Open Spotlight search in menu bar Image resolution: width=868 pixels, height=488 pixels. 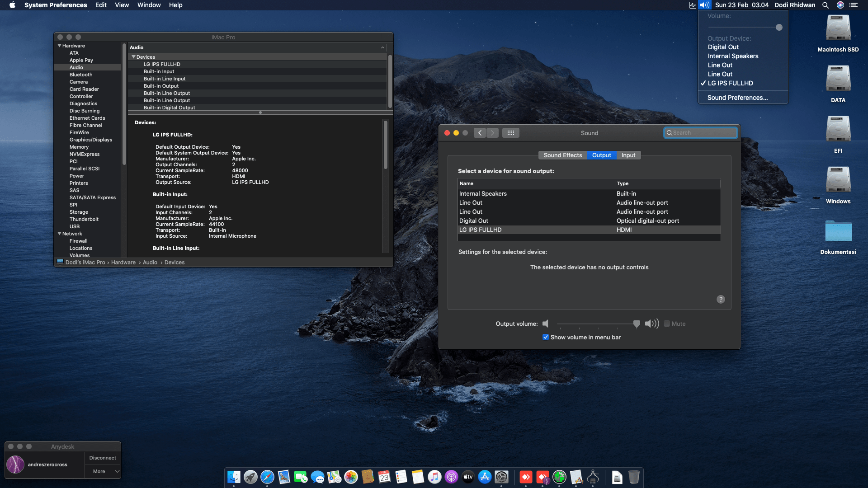pos(826,5)
